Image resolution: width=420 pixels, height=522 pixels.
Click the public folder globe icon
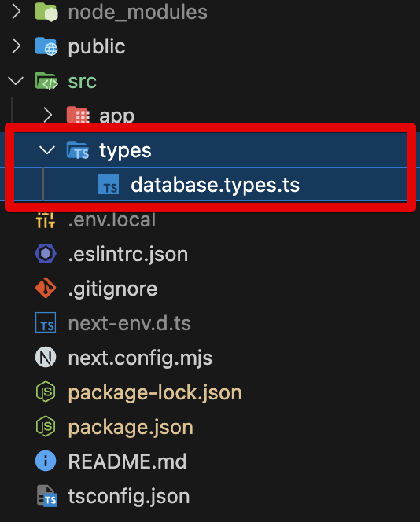[x=46, y=46]
